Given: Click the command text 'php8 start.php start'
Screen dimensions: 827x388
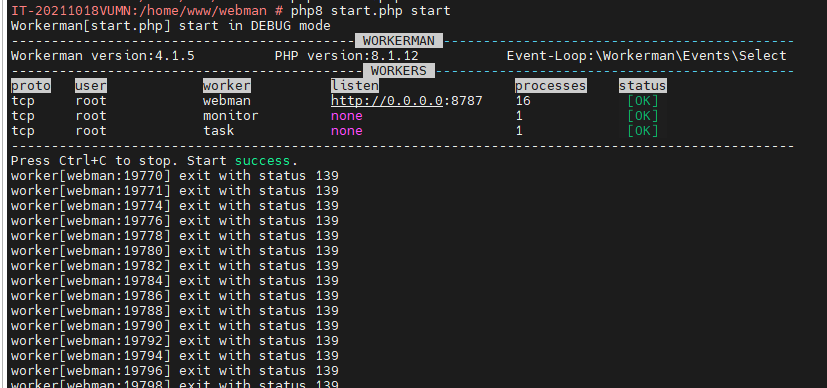Looking at the screenshot, I should coord(371,11).
